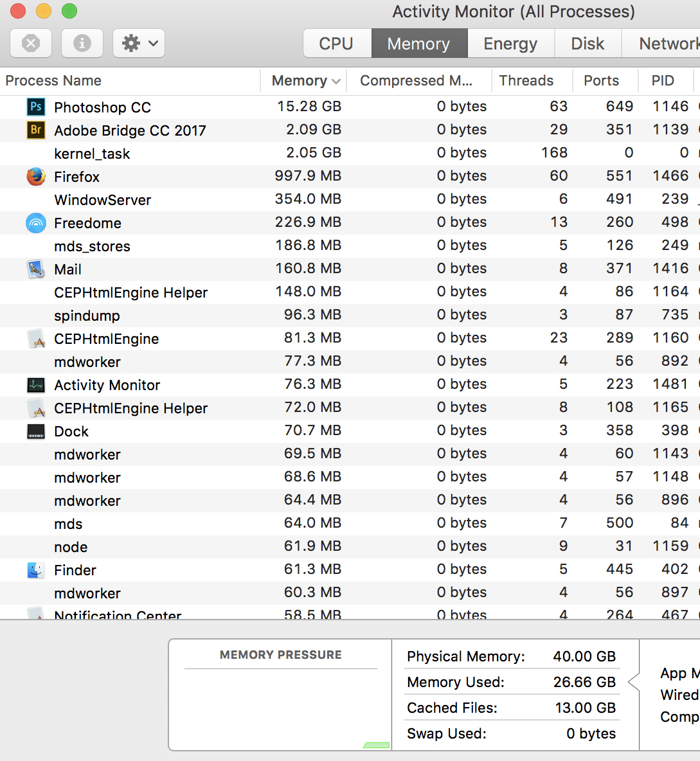Select CEPHtmlEngine Helper using 148.0 MB
The height and width of the screenshot is (761, 700).
[x=350, y=292]
